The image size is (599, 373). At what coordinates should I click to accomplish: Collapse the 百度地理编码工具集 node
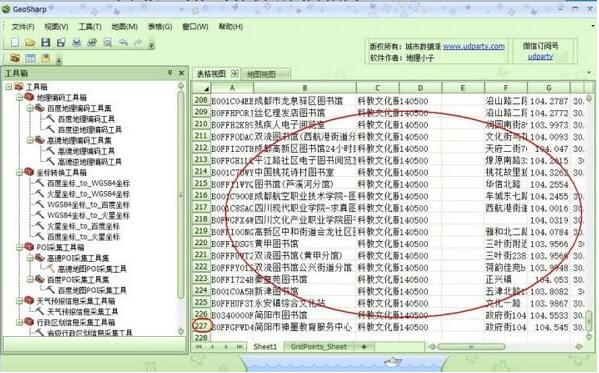coord(30,108)
